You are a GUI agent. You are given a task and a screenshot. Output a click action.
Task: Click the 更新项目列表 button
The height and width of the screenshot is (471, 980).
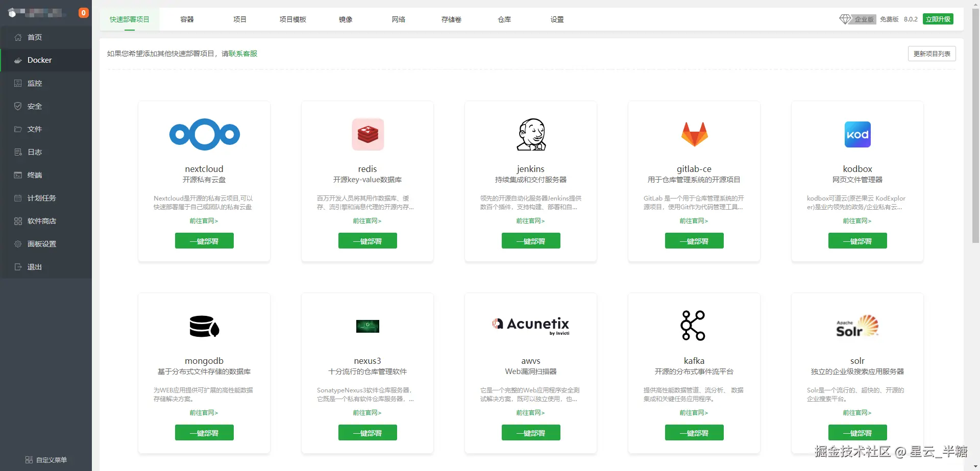click(x=932, y=54)
